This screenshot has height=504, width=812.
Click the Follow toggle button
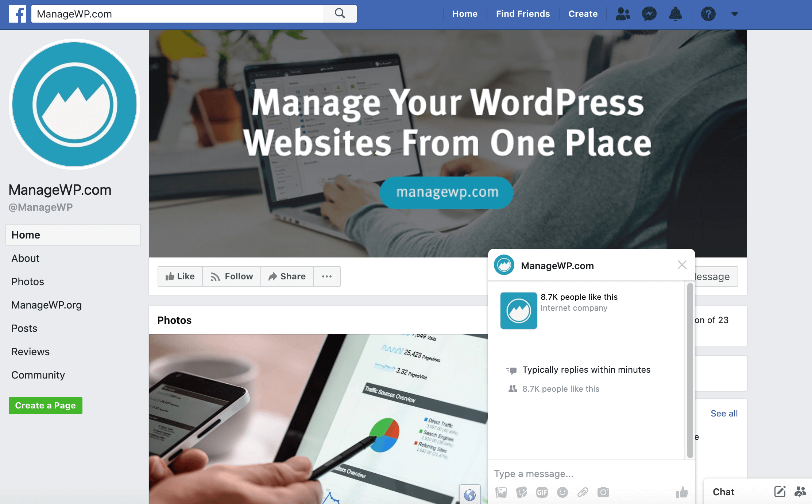(x=231, y=276)
